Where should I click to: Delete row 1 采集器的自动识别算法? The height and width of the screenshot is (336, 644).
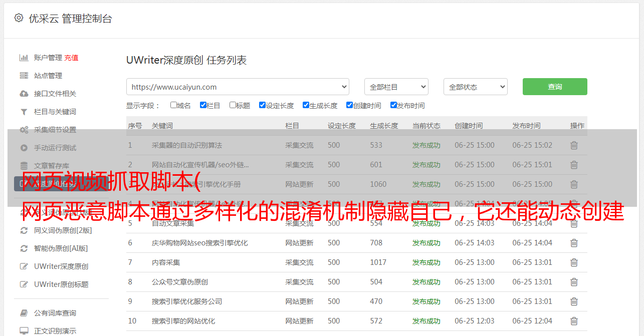point(574,145)
